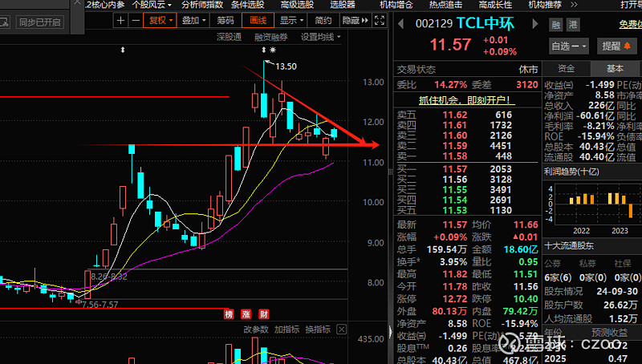Click the 抓住机会，即刻开户 link
642x364 pixels.
465,100
